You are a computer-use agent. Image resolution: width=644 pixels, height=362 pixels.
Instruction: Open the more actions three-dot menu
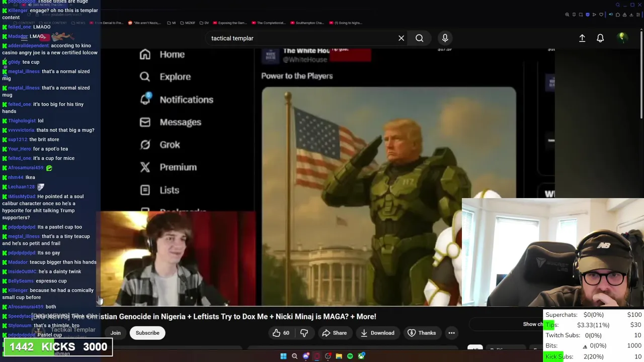pos(451,333)
